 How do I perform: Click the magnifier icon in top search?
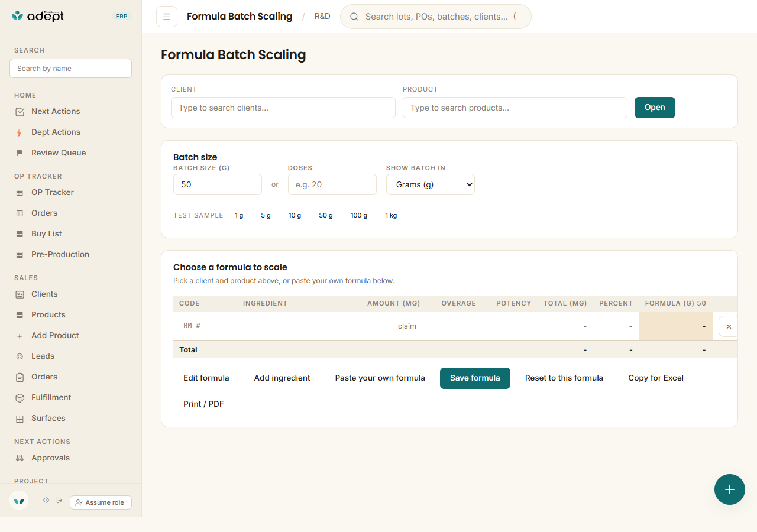[x=354, y=17]
